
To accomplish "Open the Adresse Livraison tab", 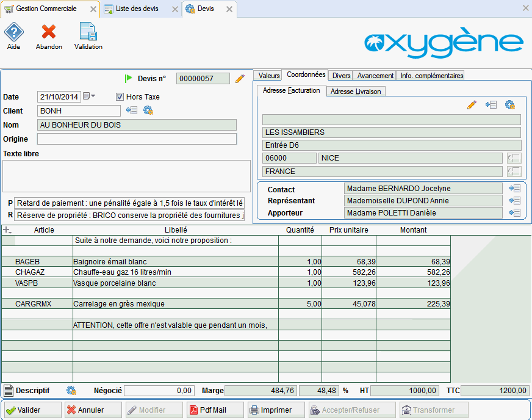I will click(356, 92).
